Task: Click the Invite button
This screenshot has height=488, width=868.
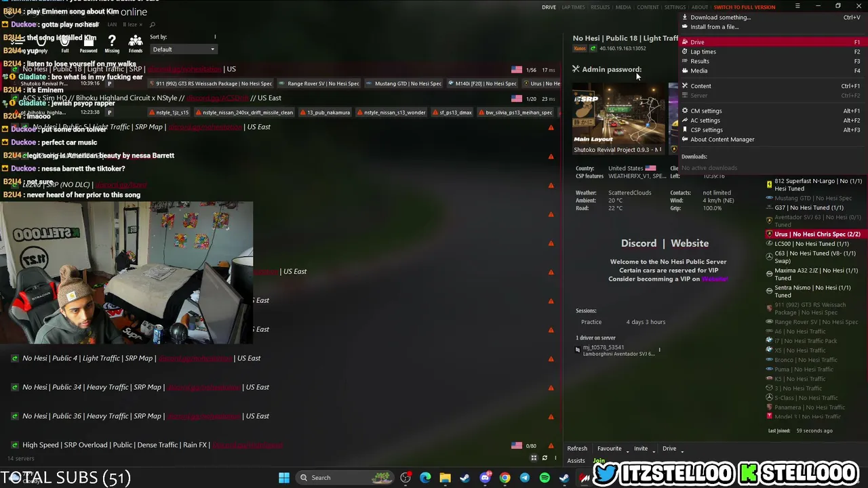Action: 641,449
